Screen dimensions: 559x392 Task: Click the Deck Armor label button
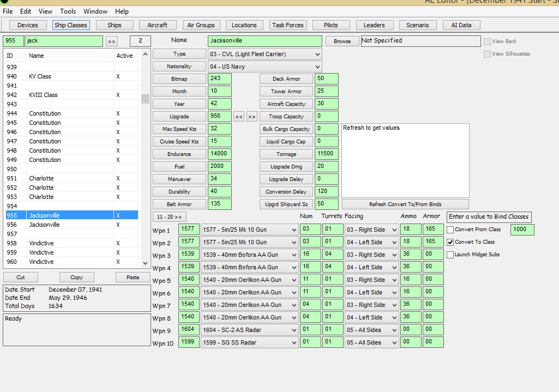tap(286, 79)
